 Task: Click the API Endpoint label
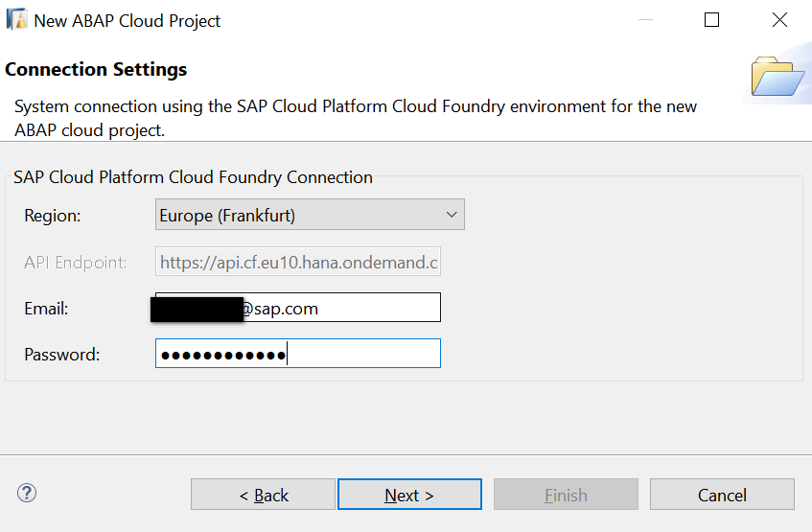[76, 263]
